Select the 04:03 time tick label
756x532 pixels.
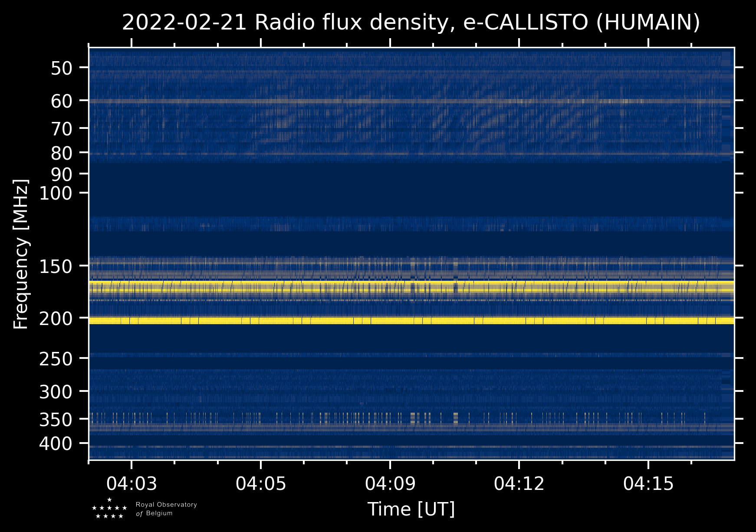(x=131, y=483)
